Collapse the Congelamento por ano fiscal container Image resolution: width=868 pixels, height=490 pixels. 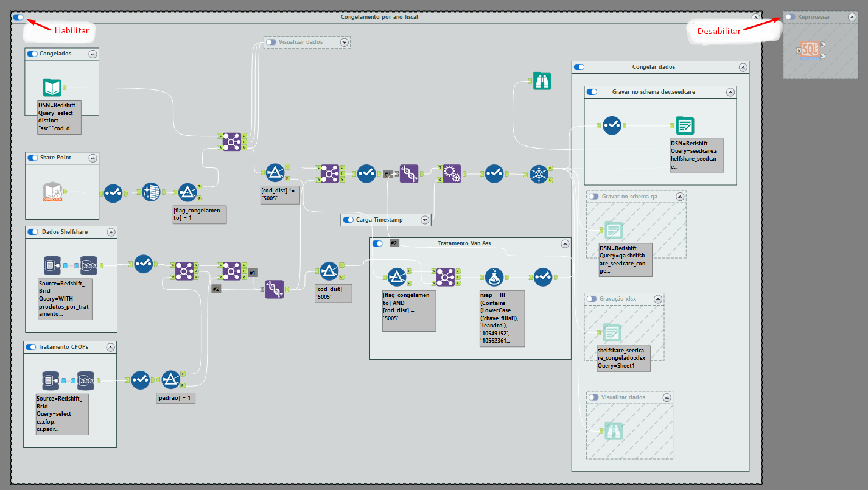(756, 18)
